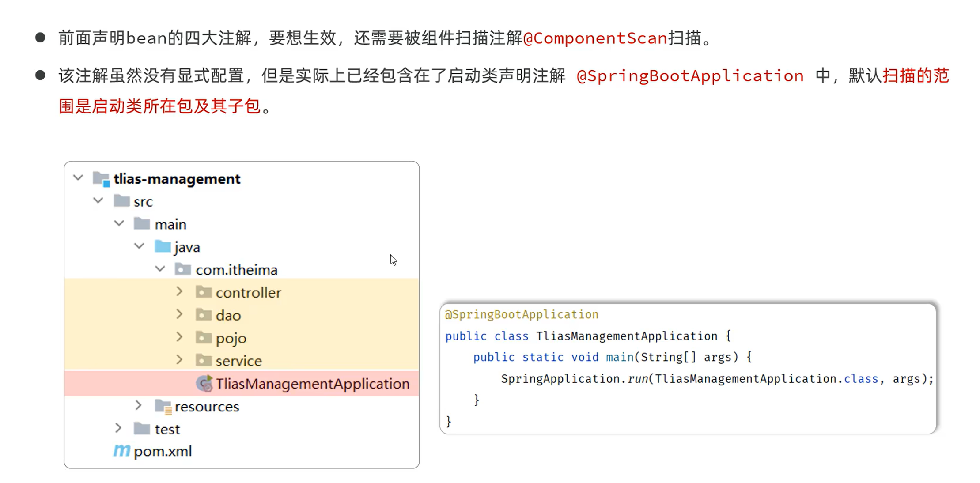Viewport: 980px width, 483px height.
Task: Click the blue java source folder icon
Action: tap(163, 247)
